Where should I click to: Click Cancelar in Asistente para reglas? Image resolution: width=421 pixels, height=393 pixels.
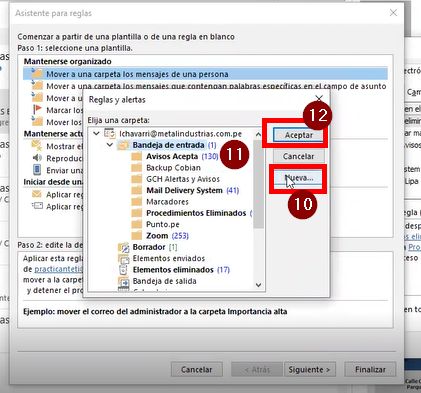click(x=197, y=369)
